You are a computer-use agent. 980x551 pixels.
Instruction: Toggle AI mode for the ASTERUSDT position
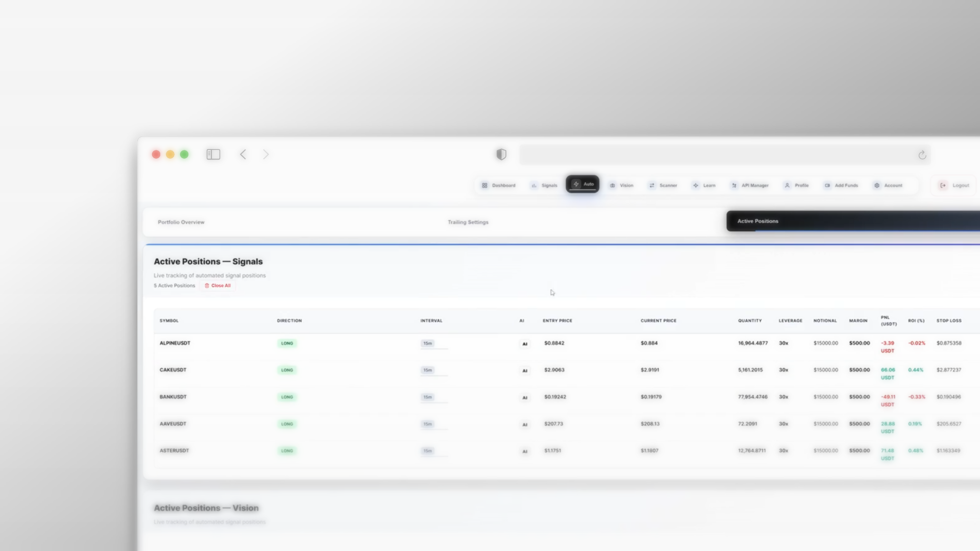click(x=525, y=451)
